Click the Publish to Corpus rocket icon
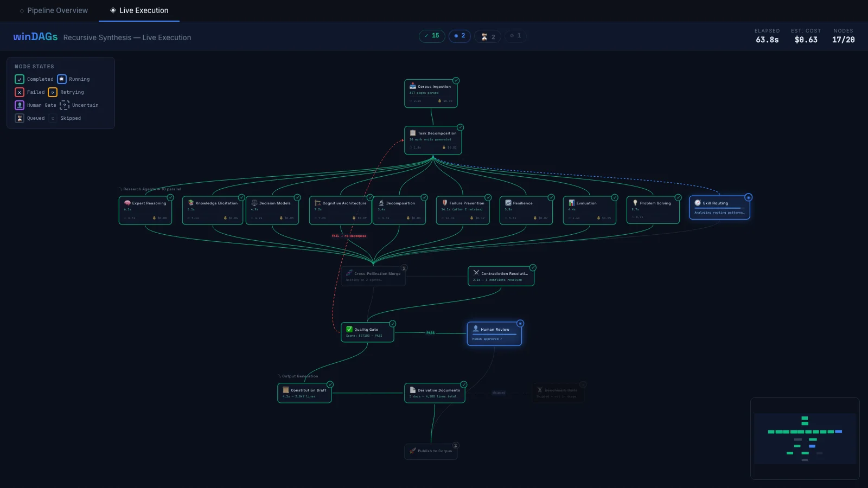The width and height of the screenshot is (868, 488). point(412,451)
